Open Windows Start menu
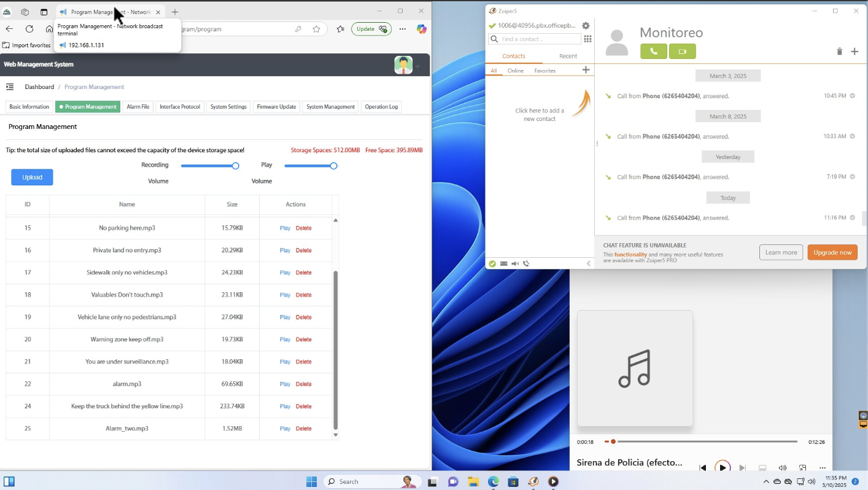This screenshot has width=868, height=490. [x=311, y=481]
